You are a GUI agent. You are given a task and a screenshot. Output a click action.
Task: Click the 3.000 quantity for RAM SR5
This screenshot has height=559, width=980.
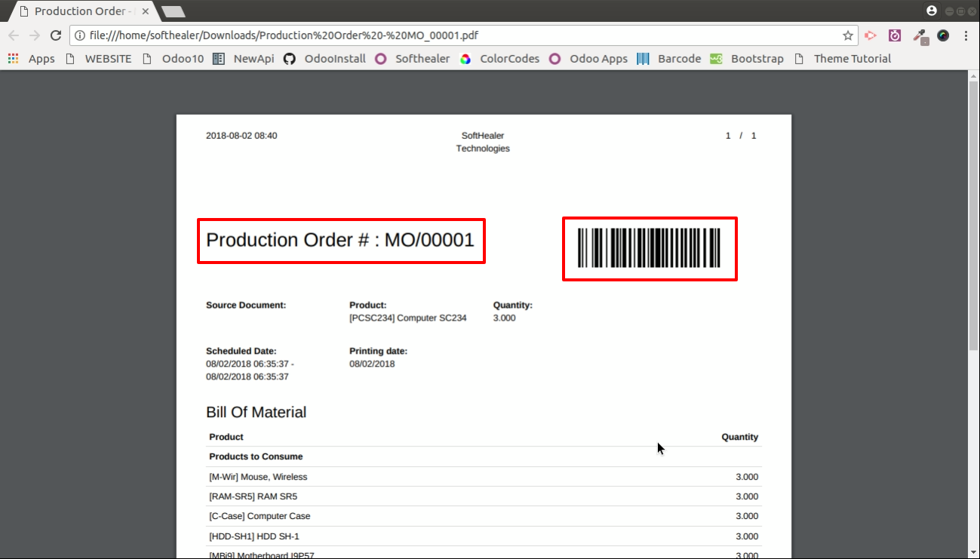pyautogui.click(x=747, y=496)
